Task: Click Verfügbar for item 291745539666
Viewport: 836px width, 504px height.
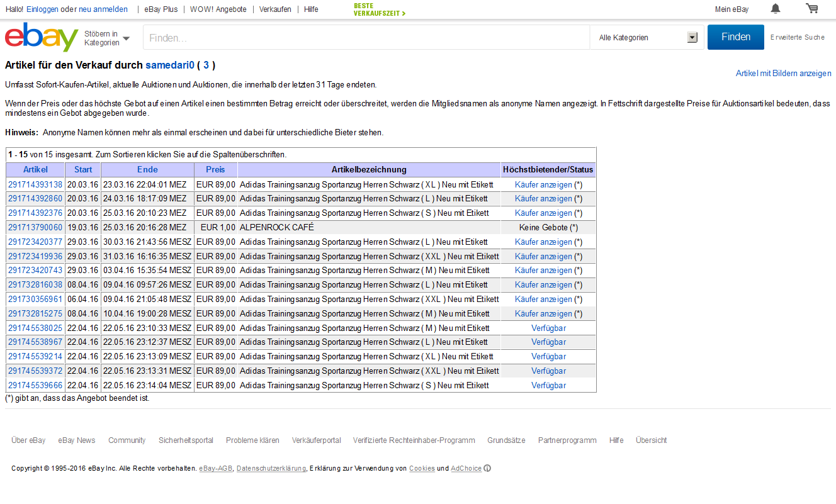Action: (x=548, y=385)
